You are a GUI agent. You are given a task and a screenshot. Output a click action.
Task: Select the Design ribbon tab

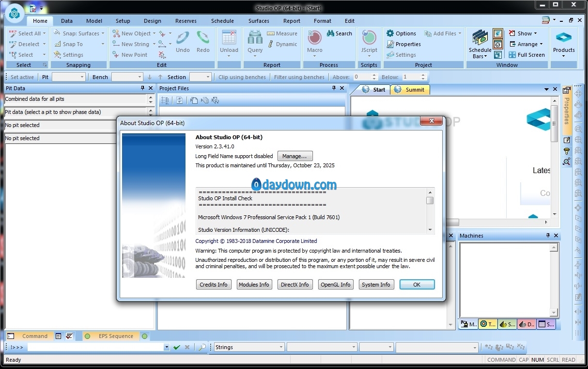tap(153, 21)
